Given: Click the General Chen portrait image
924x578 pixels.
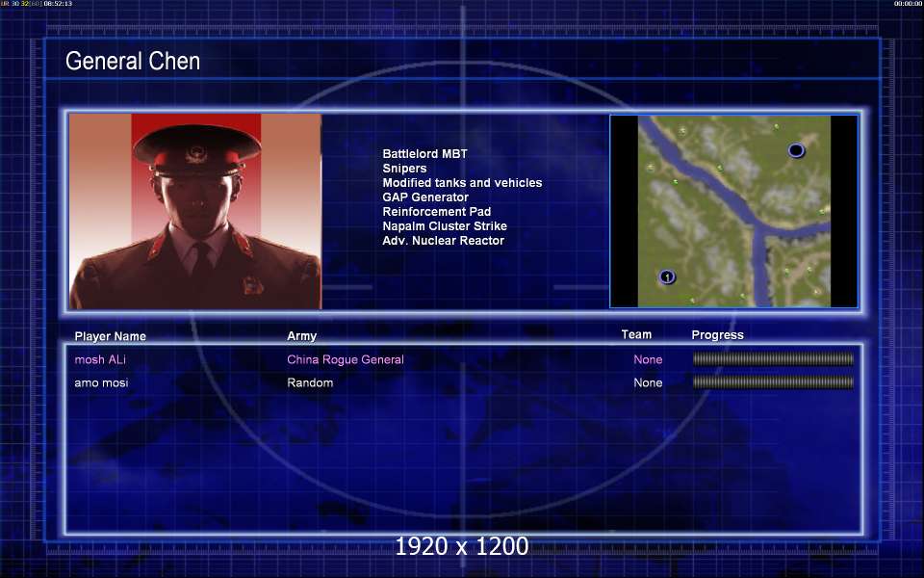Looking at the screenshot, I should tap(195, 211).
